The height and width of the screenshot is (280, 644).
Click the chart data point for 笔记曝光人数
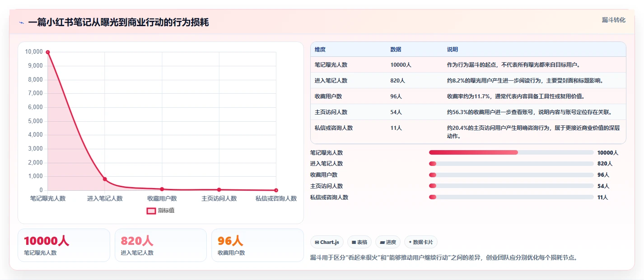tap(48, 52)
